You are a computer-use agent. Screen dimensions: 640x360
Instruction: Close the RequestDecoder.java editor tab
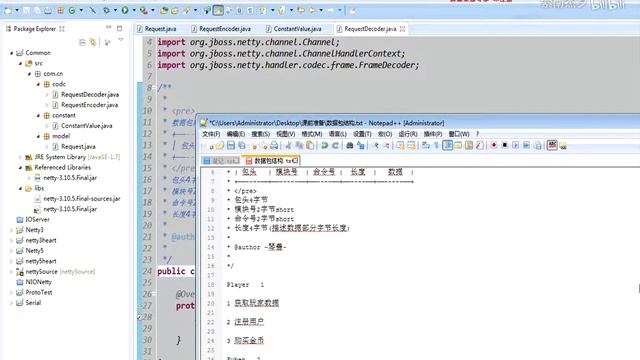tap(403, 29)
